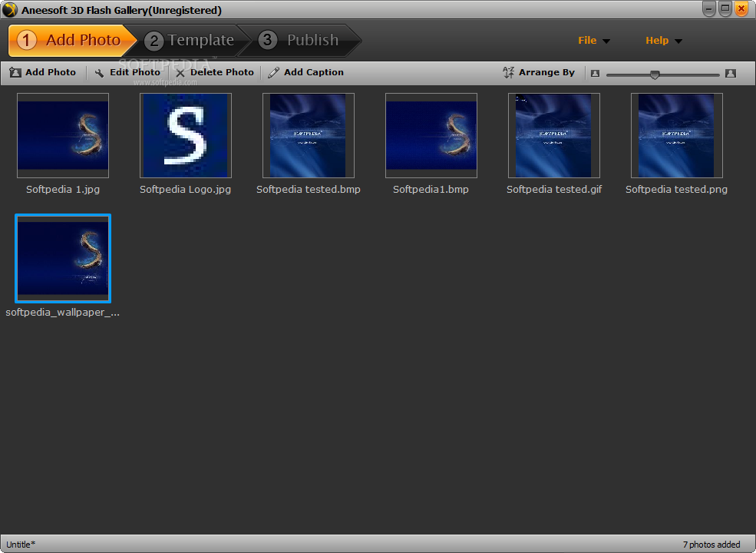Click the 'Softpedia tested.bmp' file name
756x553 pixels.
pyautogui.click(x=309, y=190)
